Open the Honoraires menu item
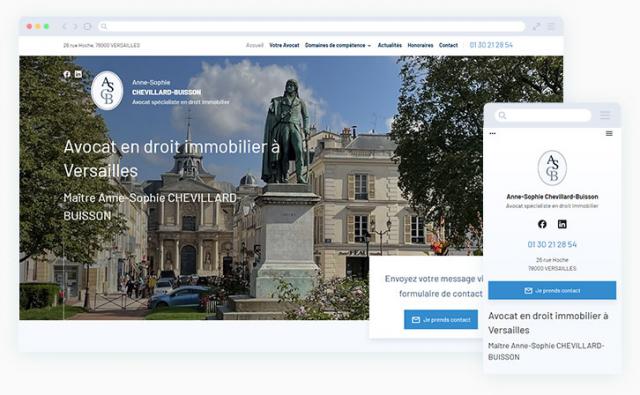The image size is (640, 395). click(420, 45)
